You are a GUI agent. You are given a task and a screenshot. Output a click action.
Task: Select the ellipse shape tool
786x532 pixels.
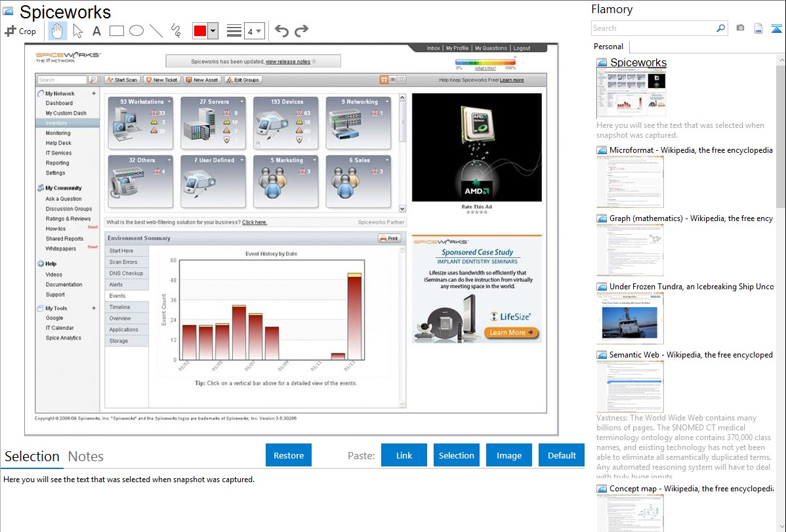coord(136,31)
